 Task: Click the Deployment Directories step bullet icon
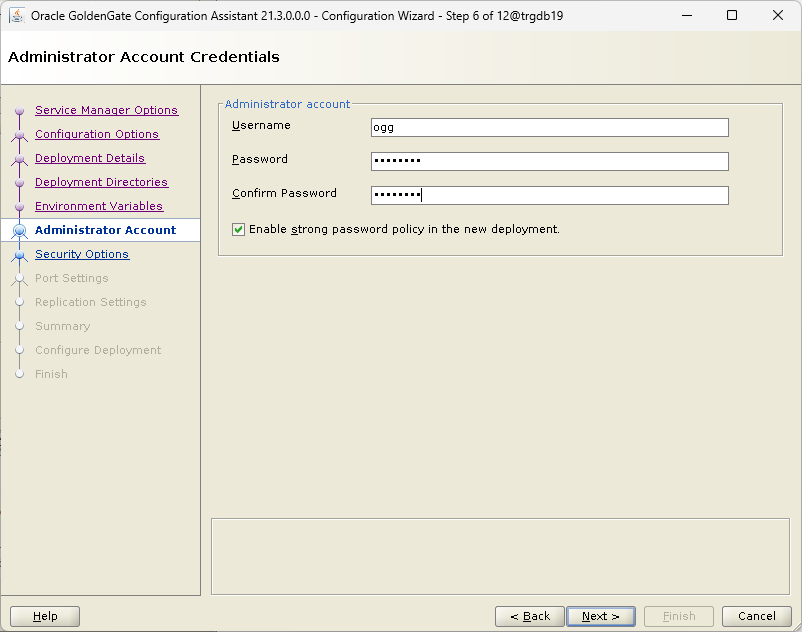coord(19,183)
